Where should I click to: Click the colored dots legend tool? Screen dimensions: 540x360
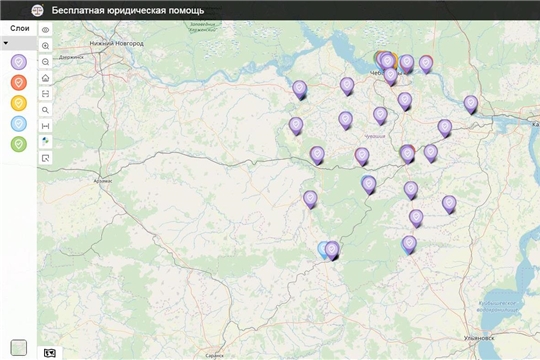[45, 142]
